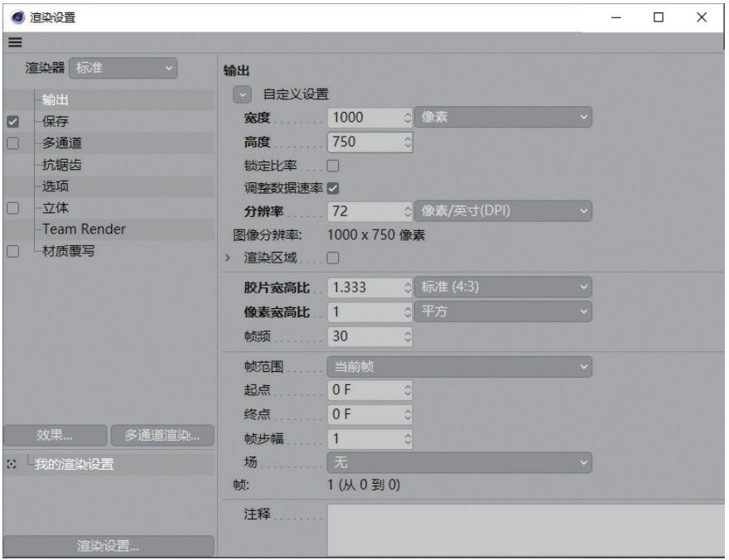
Task: Click the 渲染设置... button
Action: 109,546
